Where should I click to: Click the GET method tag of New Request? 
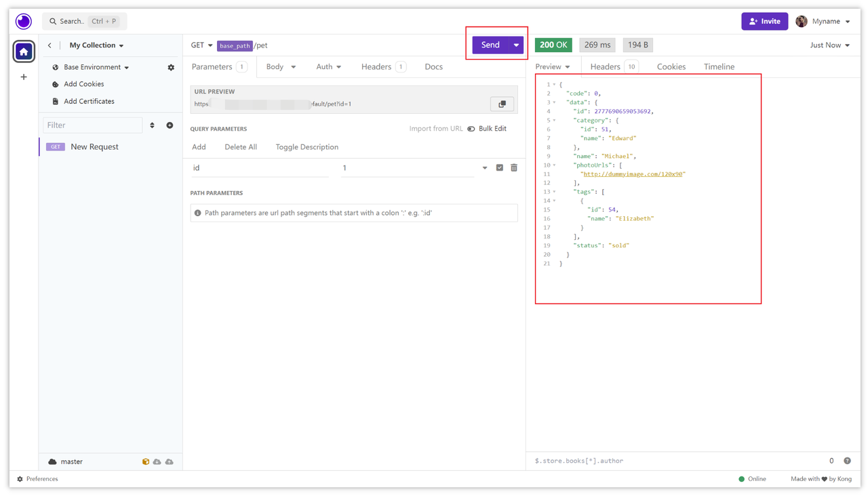[56, 146]
